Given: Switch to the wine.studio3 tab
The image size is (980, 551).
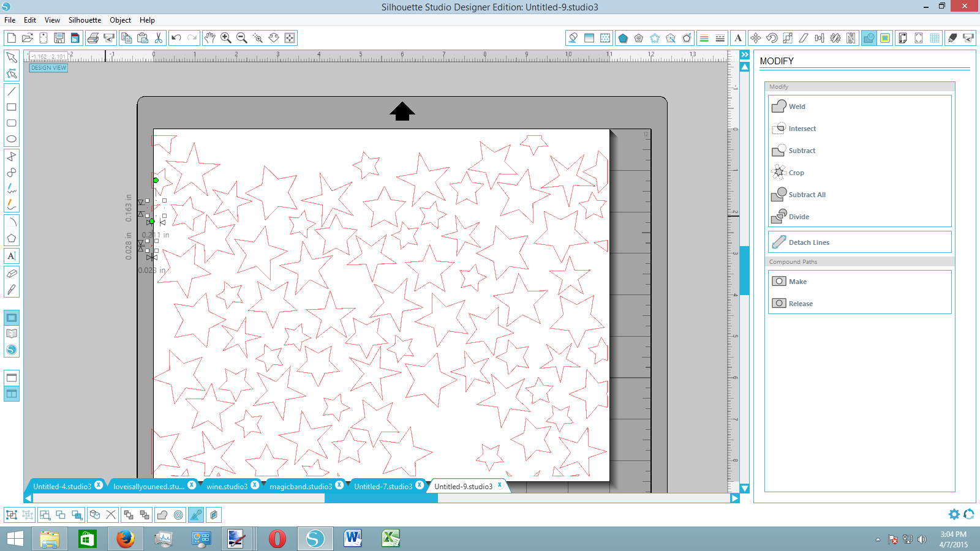Looking at the screenshot, I should tap(227, 486).
